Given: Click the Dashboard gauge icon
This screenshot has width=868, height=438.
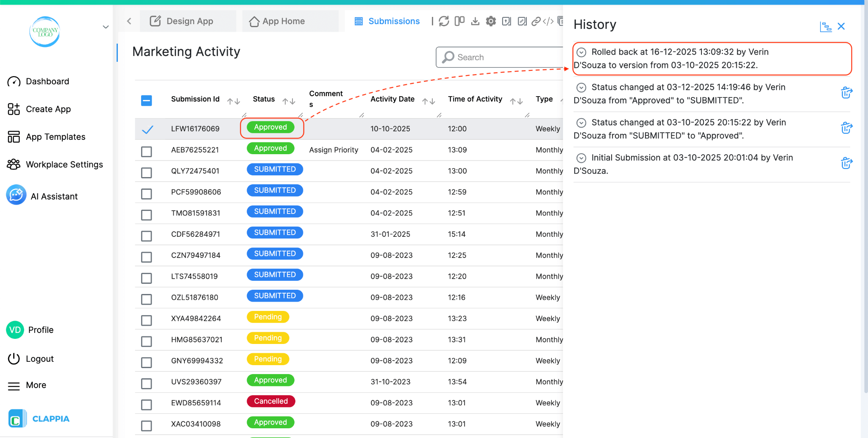Looking at the screenshot, I should tap(14, 81).
